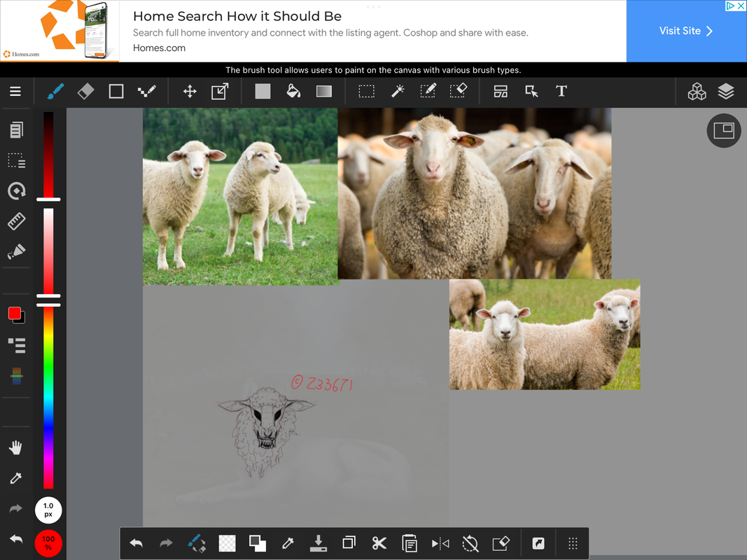Select the Eraser tool
747x560 pixels.
[x=85, y=91]
